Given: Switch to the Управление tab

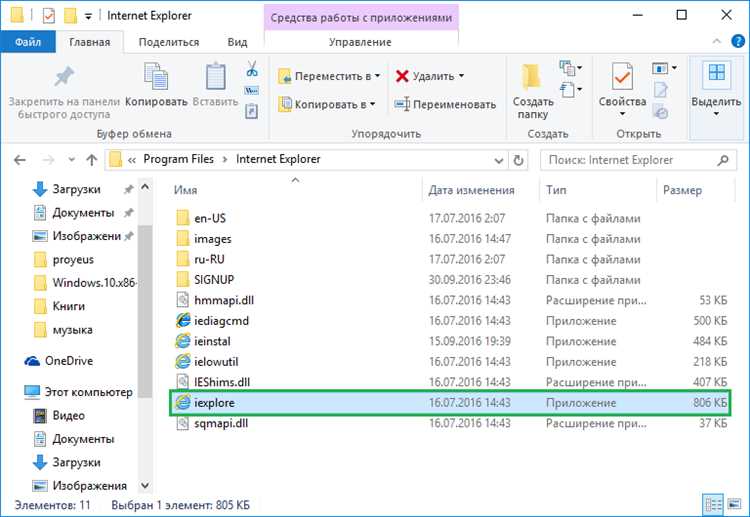Looking at the screenshot, I should coord(360,42).
